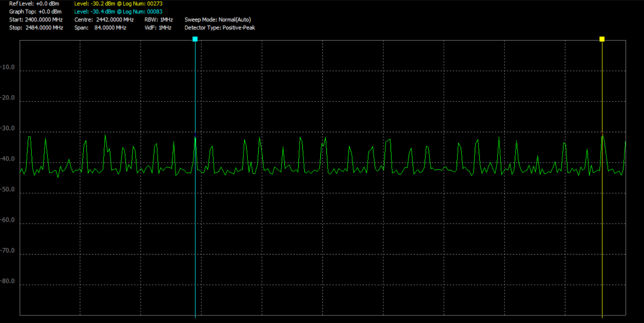Click the -10.0 label on the vertical axis
Viewport: 644px width, 323px height.
pos(7,67)
